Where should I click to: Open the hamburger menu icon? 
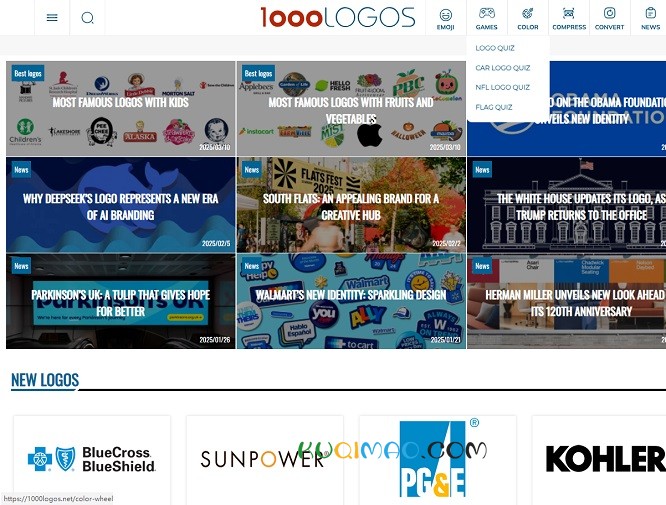click(x=52, y=17)
